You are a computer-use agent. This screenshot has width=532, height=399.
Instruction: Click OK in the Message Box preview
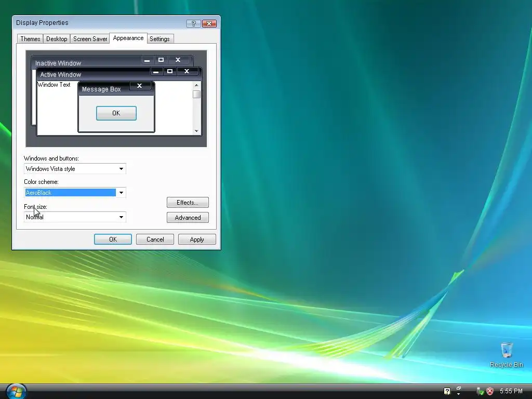coord(116,113)
